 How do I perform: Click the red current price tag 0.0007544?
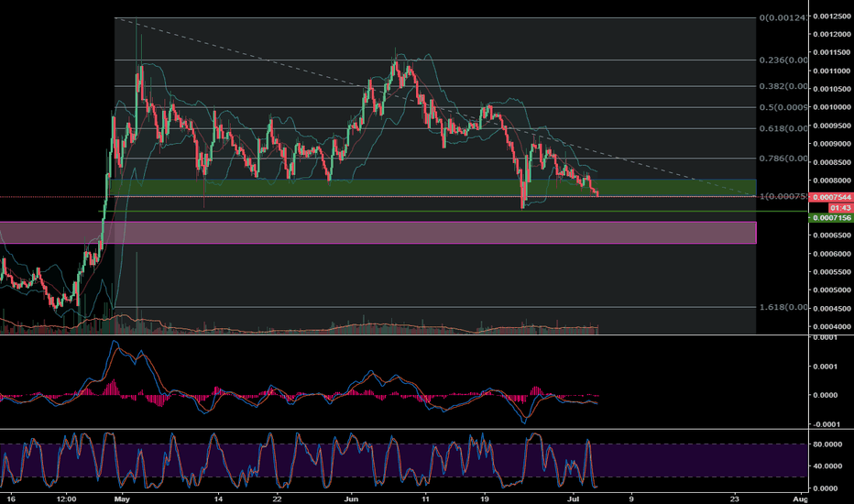(x=830, y=197)
